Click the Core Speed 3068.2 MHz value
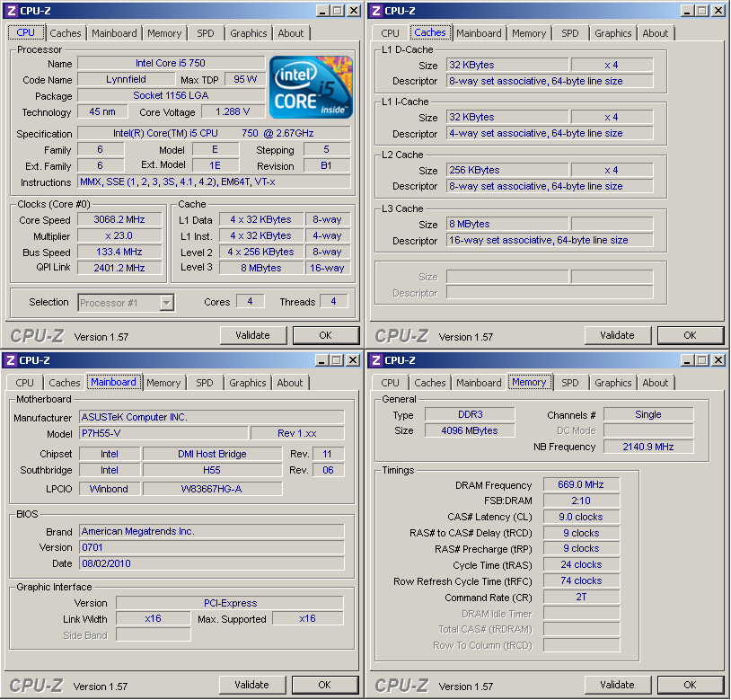Screen dimensions: 731x700 (119, 219)
